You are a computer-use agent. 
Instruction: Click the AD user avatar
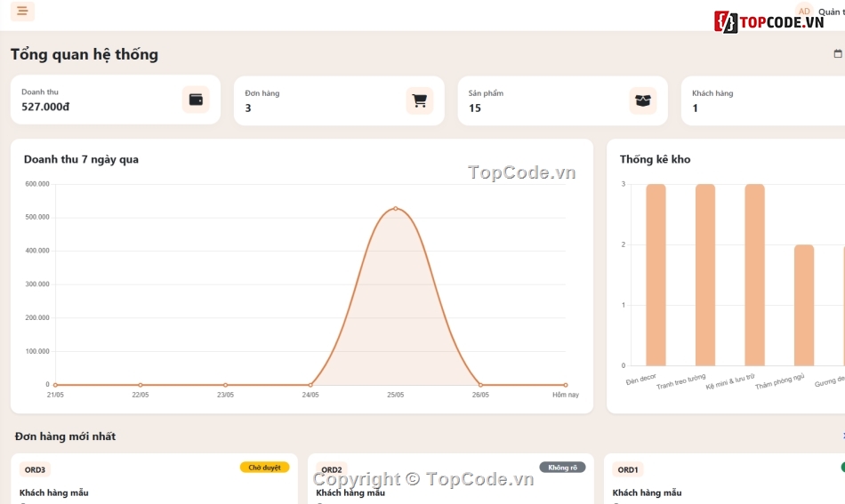tap(804, 11)
